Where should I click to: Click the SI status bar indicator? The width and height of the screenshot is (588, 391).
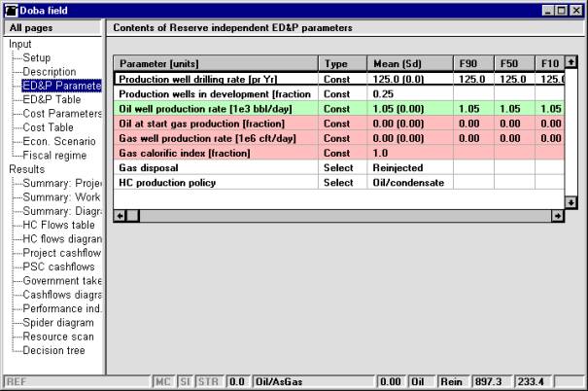point(185,381)
